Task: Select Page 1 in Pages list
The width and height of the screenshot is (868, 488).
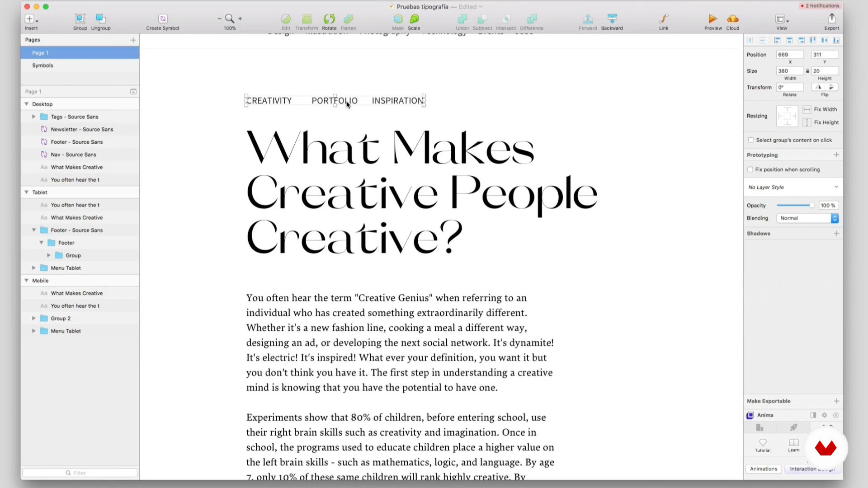Action: [80, 53]
